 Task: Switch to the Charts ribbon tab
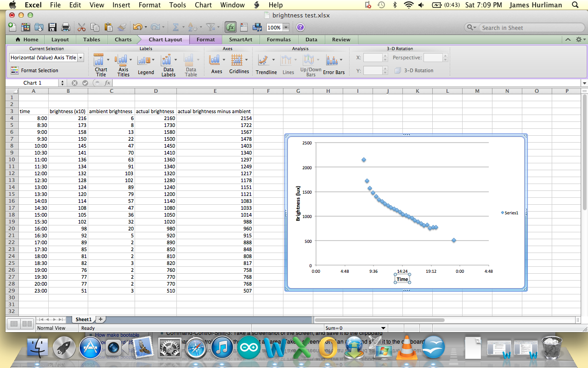(x=123, y=40)
